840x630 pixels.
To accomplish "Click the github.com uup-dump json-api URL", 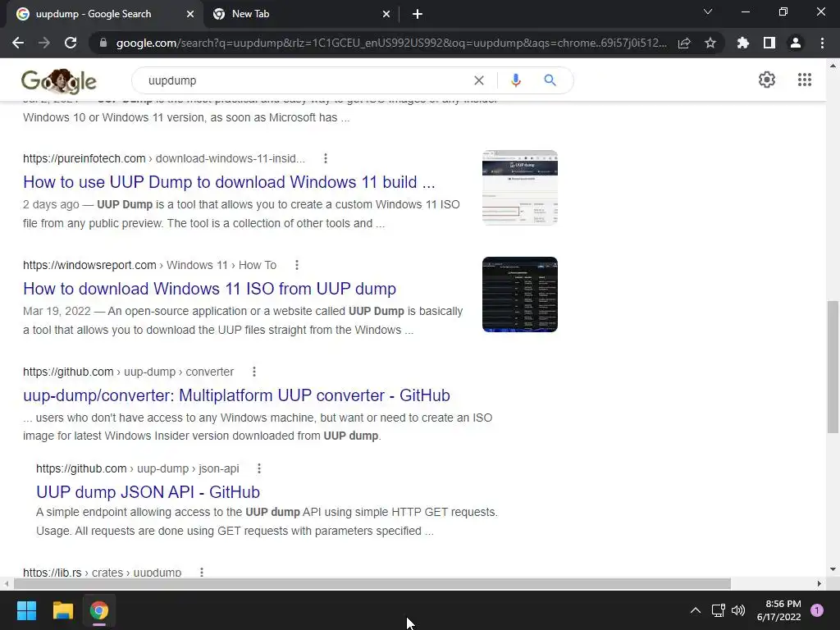I will coord(137,468).
